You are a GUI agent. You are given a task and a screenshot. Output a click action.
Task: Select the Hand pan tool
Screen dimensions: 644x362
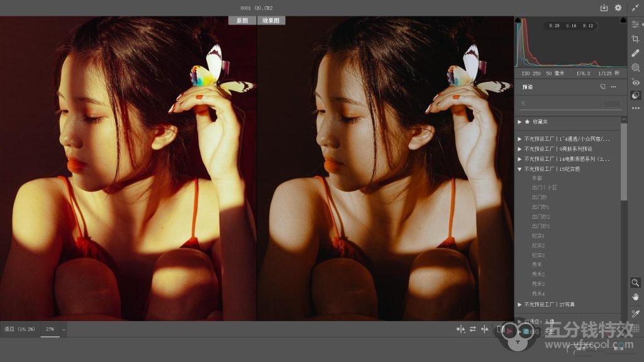tap(635, 297)
